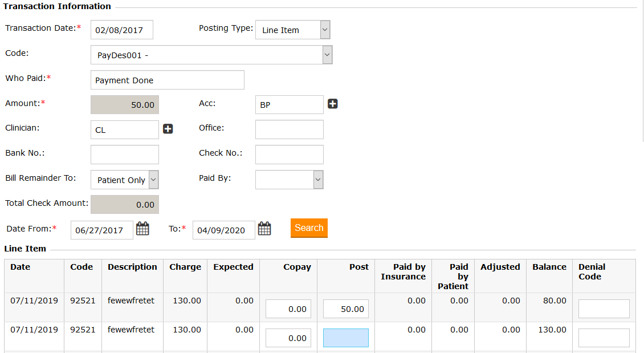Click first row's Denial Code box
Screen dimensions: 644x353
604,309
